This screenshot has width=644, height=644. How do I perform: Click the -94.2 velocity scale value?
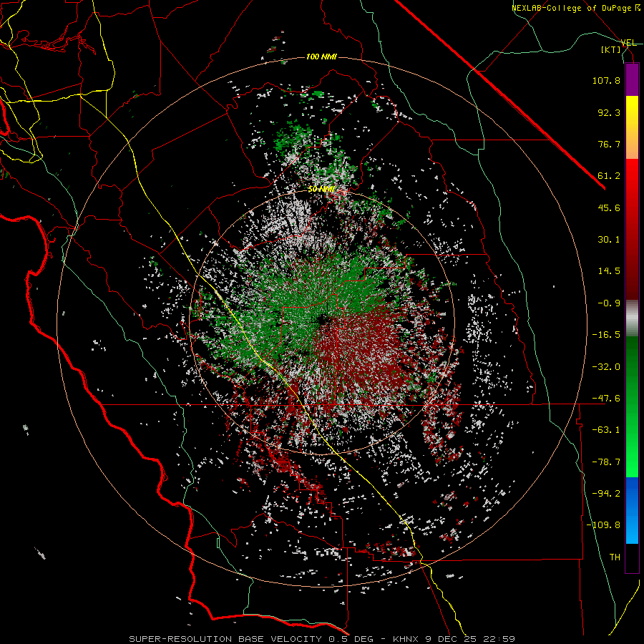coord(606,494)
